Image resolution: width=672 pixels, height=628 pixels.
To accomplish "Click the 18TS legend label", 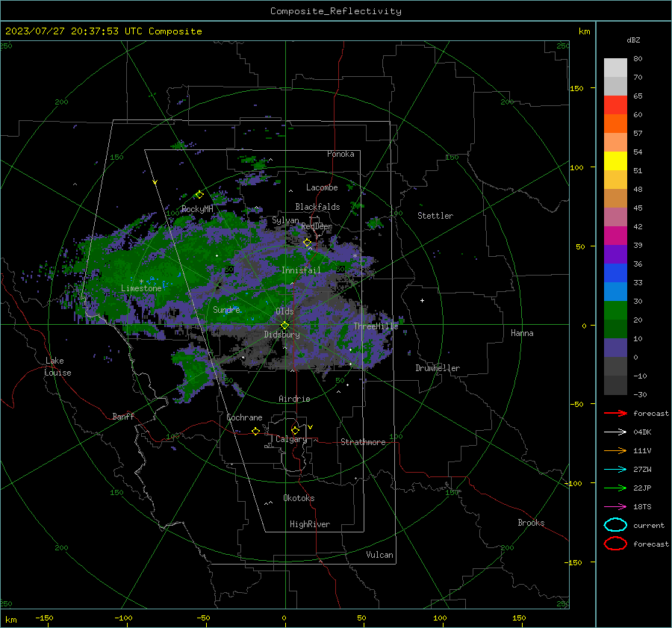I will [642, 507].
